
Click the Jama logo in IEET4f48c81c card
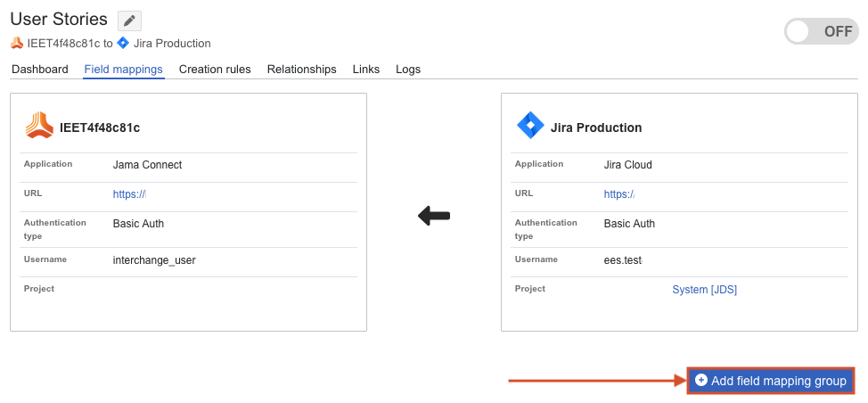click(x=40, y=125)
